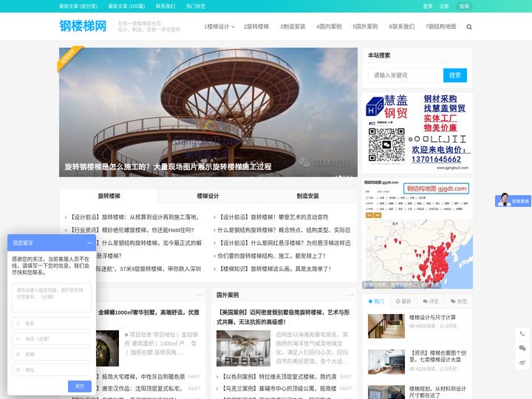Image resolution: width=532 pixels, height=399 pixels.
Task: Open banner caption 旋转钢楼梯是怎么施工的
Action: pyautogui.click(x=168, y=166)
